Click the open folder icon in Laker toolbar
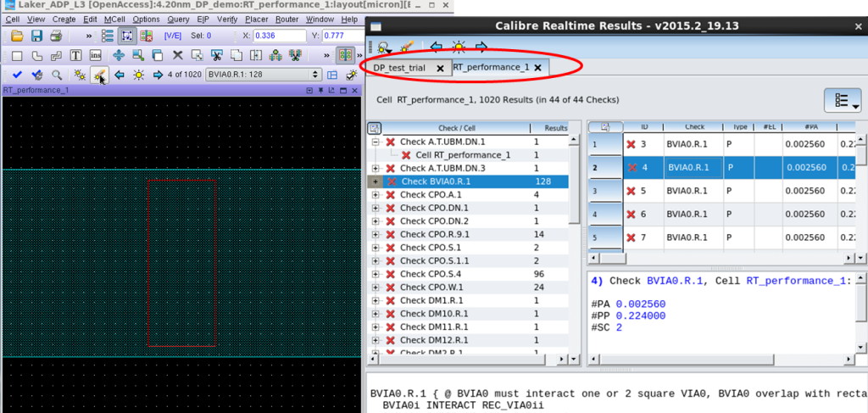 (x=17, y=36)
